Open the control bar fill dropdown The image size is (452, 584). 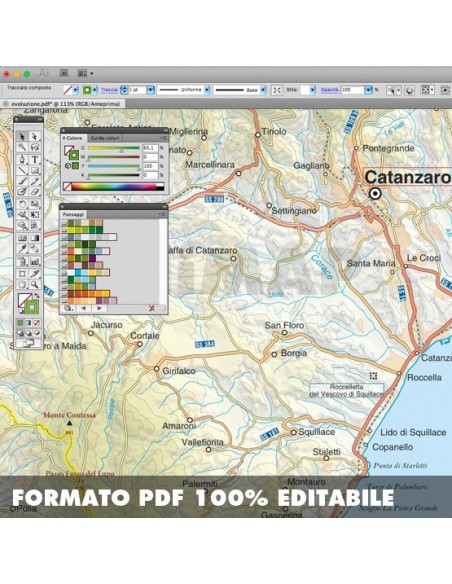pyautogui.click(x=75, y=90)
